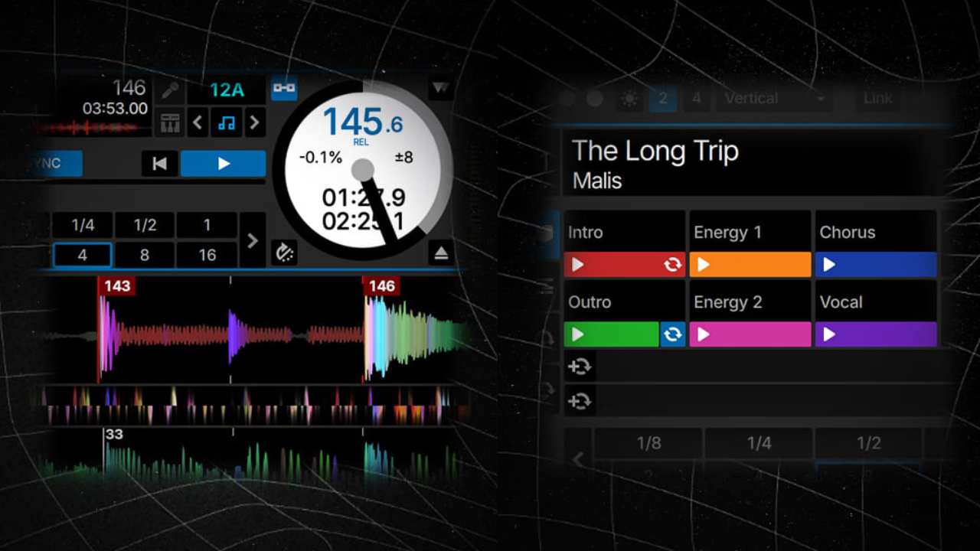Trigger the orange Energy 1 cue
Screen dimensions: 980x551
coord(750,265)
